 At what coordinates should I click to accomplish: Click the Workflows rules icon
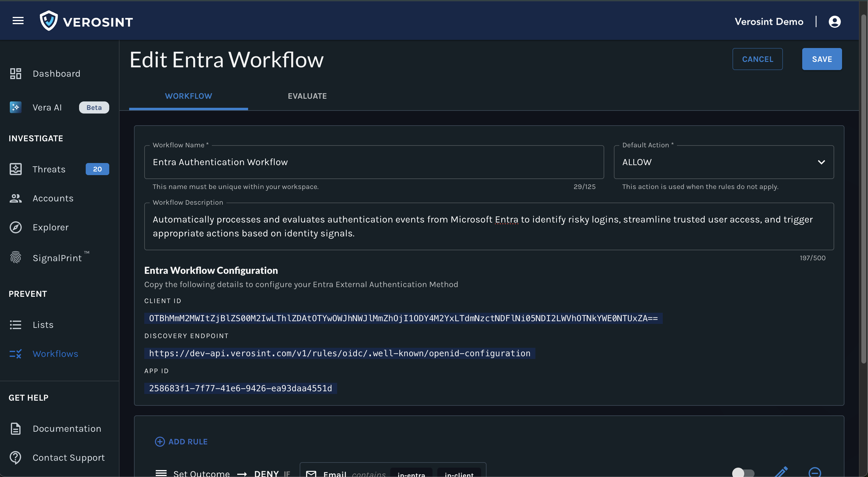[15, 354]
